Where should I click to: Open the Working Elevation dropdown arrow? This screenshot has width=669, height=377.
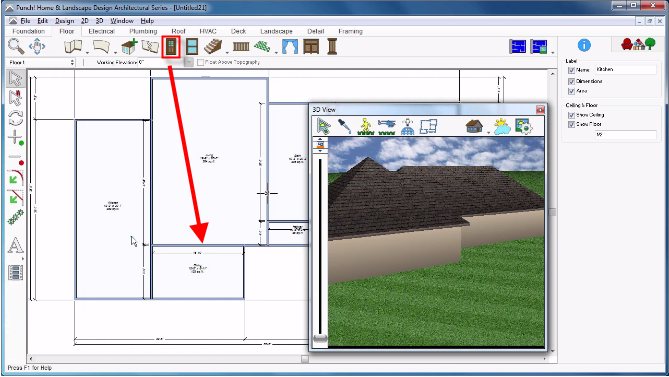click(189, 62)
